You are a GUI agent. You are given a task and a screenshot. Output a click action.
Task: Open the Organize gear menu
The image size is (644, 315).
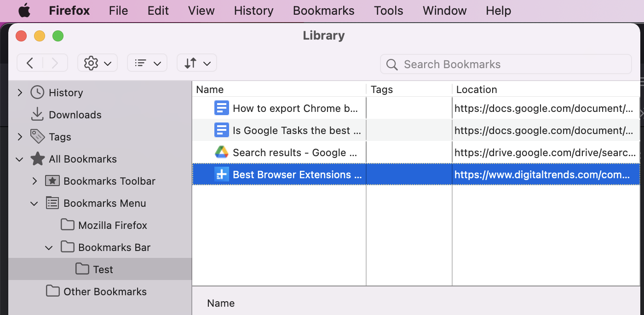[x=98, y=63]
